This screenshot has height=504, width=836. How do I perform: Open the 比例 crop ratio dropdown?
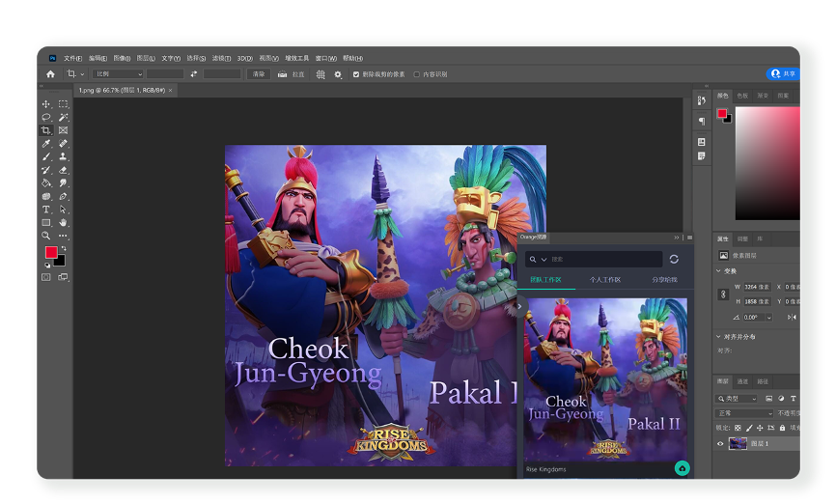(118, 74)
